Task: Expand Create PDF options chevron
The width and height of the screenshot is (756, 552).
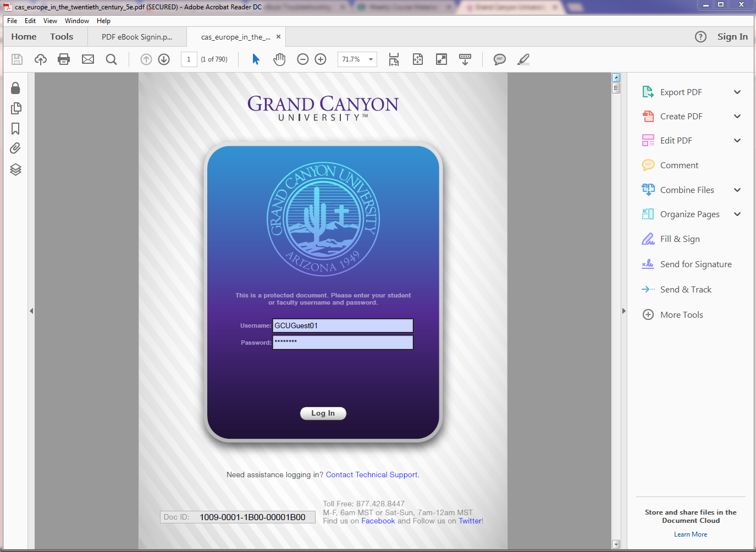Action: pyautogui.click(x=737, y=117)
